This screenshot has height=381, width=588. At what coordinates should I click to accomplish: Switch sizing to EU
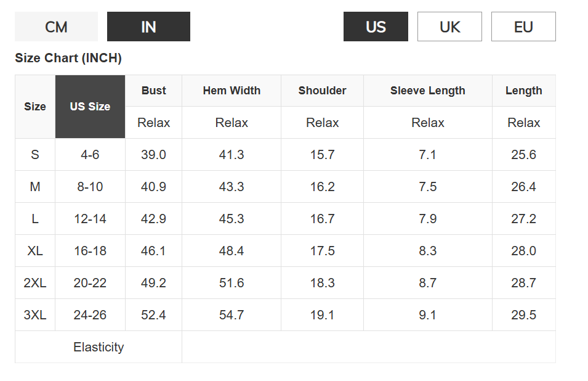[523, 27]
